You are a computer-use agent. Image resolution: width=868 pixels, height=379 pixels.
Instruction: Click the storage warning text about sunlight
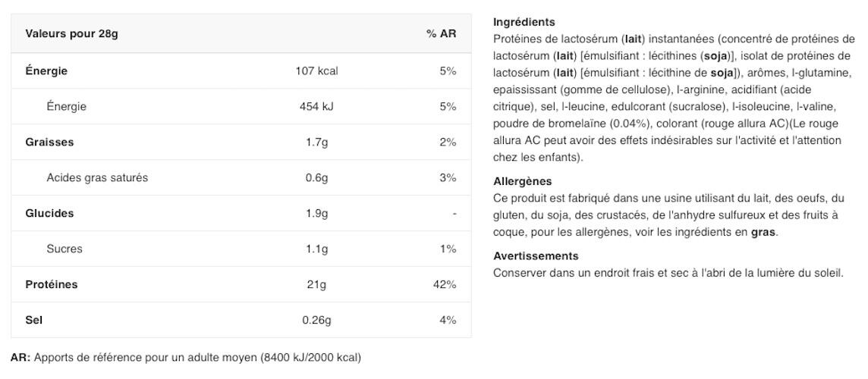pos(668,273)
